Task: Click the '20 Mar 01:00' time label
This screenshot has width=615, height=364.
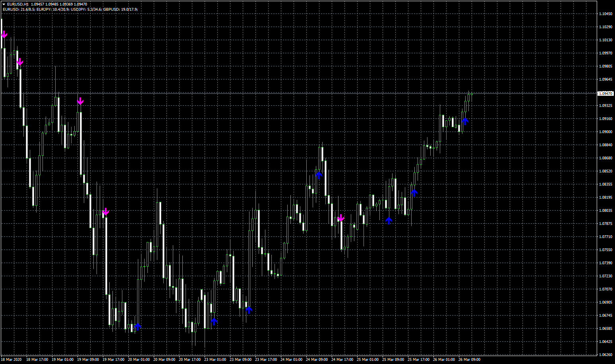Action: pyautogui.click(x=139, y=360)
